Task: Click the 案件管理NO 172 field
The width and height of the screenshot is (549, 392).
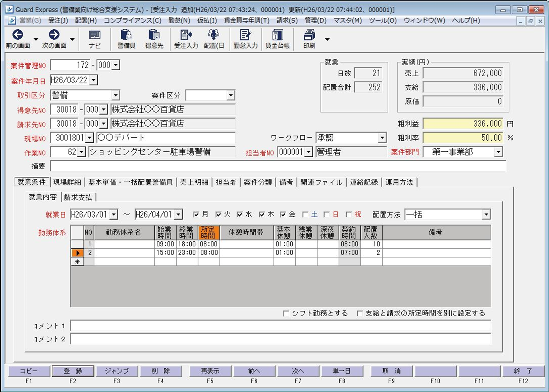Action: [x=70, y=65]
